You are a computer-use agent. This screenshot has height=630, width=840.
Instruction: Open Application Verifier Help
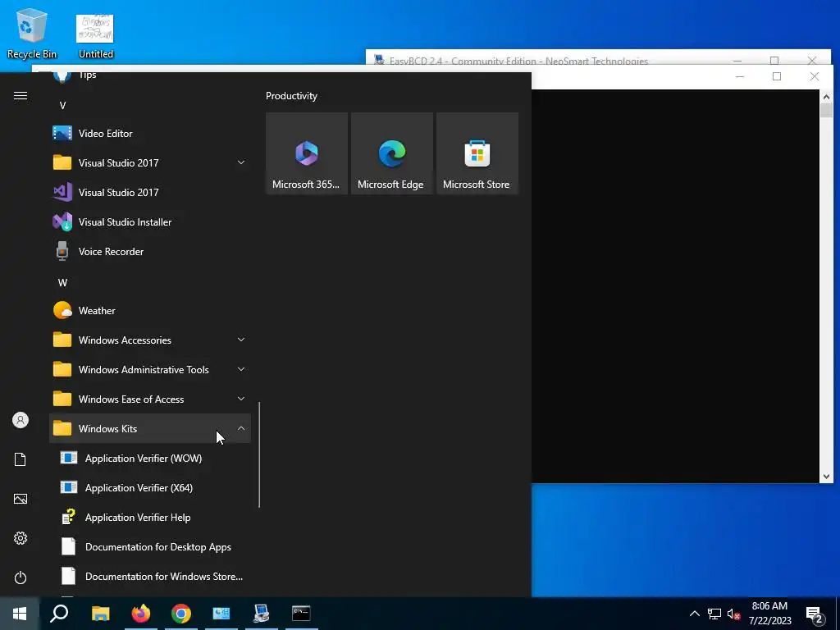(150, 518)
